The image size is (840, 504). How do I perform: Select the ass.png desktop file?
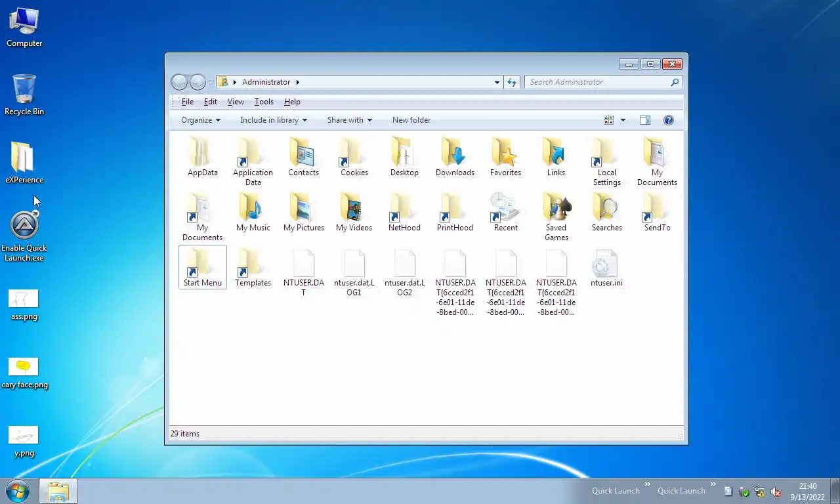(x=24, y=305)
